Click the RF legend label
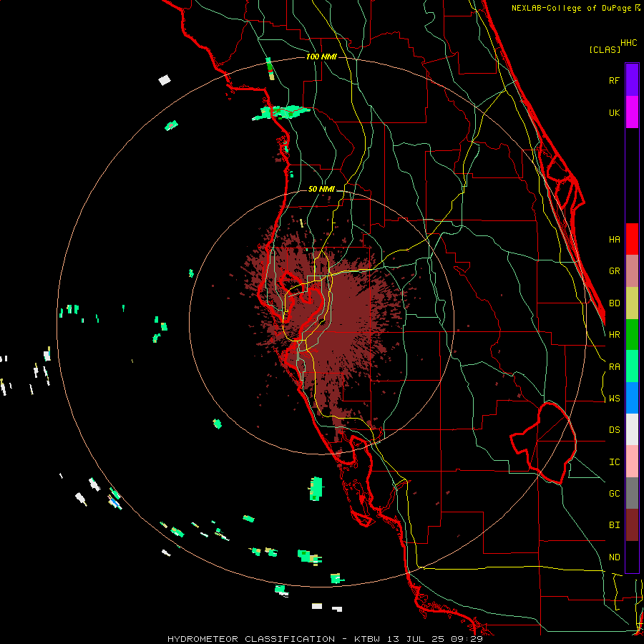Screen dimensions: 644x644 click(x=614, y=80)
